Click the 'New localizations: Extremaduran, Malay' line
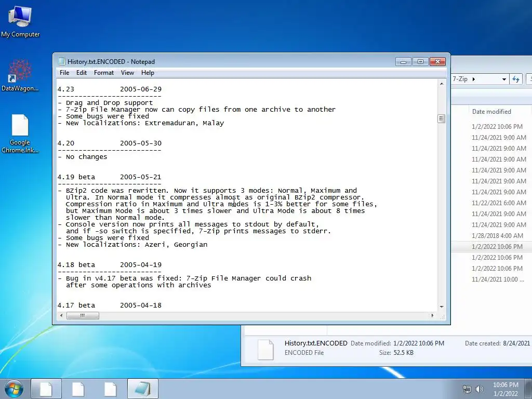This screenshot has width=532, height=399. pyautogui.click(x=141, y=123)
